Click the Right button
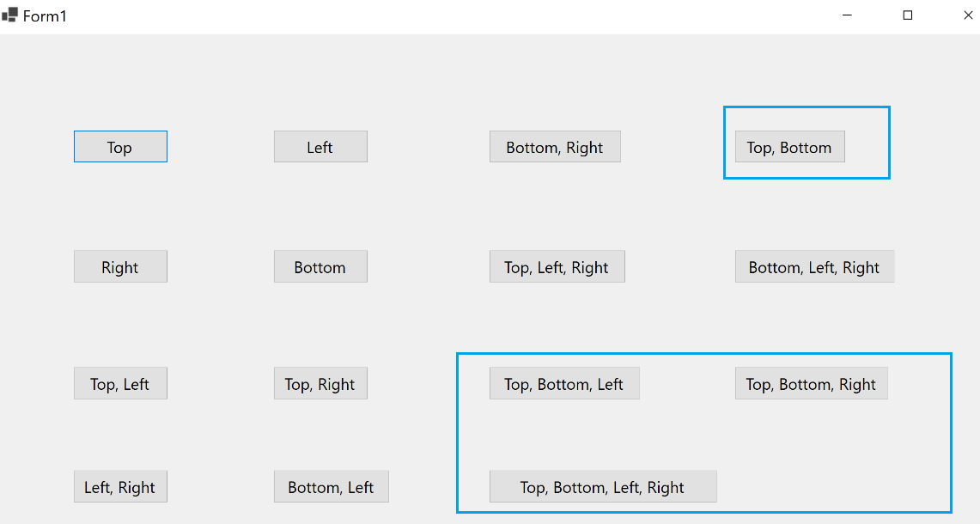The height and width of the screenshot is (524, 980). tap(120, 266)
